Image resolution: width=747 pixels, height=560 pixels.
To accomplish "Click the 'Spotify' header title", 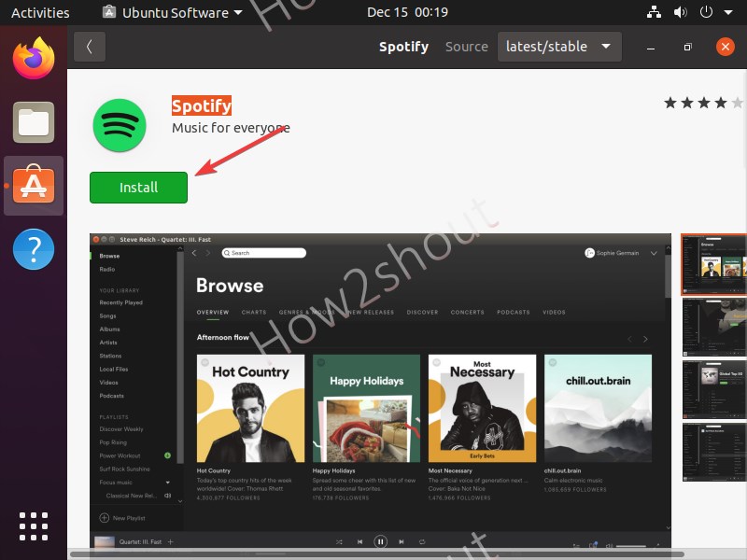I will click(403, 47).
